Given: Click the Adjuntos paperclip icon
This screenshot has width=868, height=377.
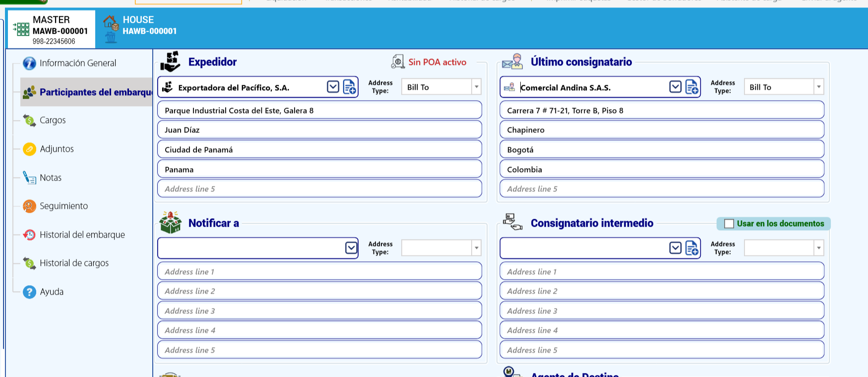Looking at the screenshot, I should click(x=29, y=149).
